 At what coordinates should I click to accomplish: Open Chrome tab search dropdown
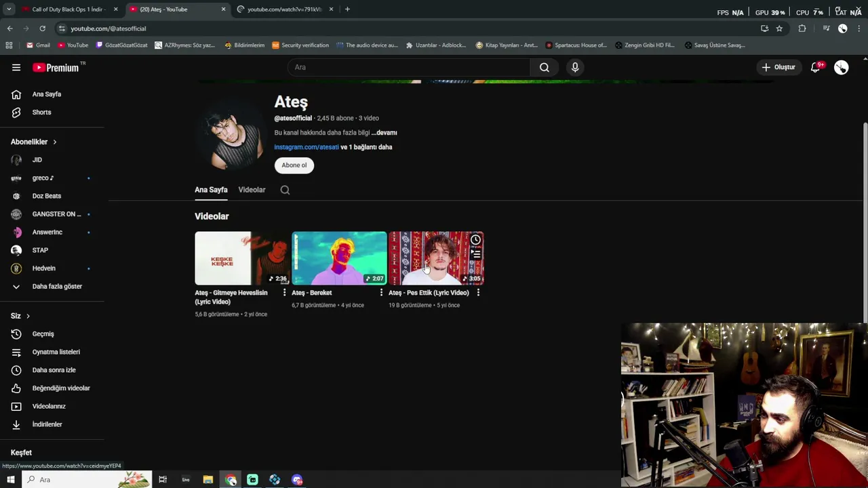coord(9,9)
